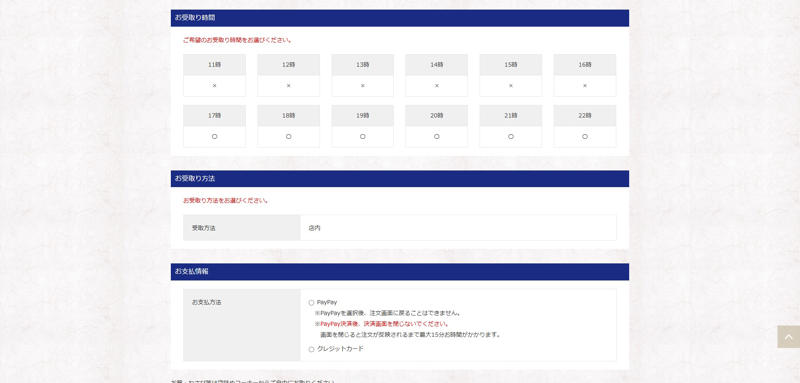Click the ご希望のお受取り時間 instruction text
This screenshot has height=383, width=800.
(x=237, y=40)
